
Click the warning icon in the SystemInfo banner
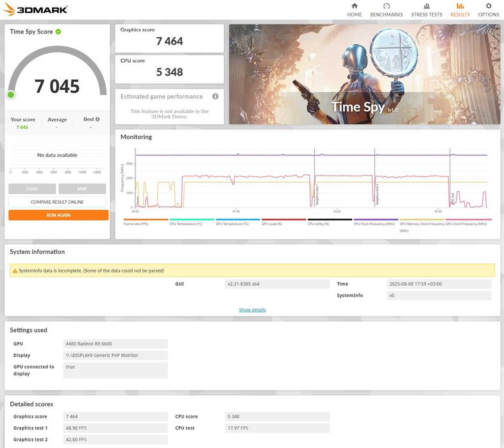pos(15,271)
